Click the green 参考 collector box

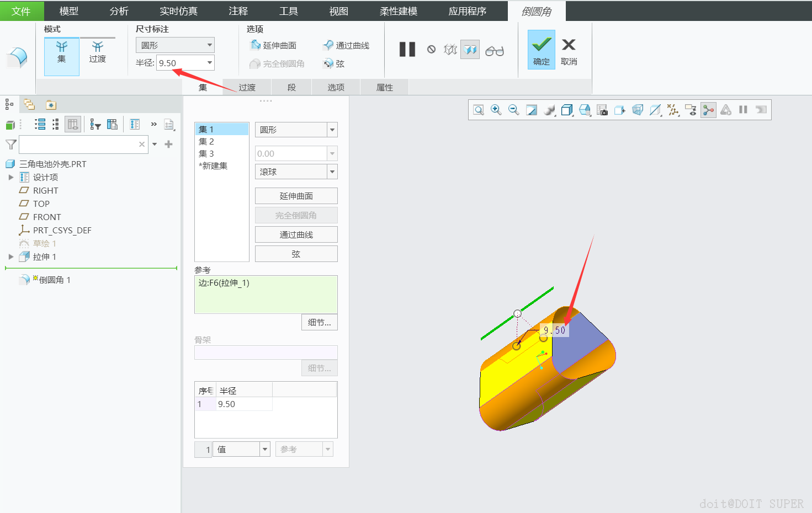(x=266, y=295)
